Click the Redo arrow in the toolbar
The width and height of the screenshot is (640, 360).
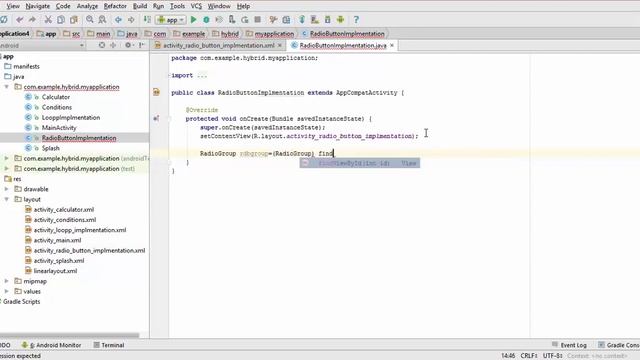click(x=32, y=20)
